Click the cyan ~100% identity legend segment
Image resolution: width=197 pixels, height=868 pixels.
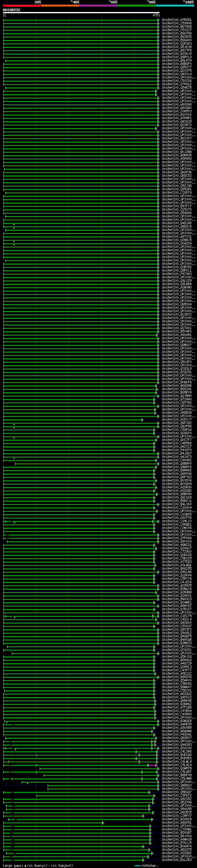(175, 6)
